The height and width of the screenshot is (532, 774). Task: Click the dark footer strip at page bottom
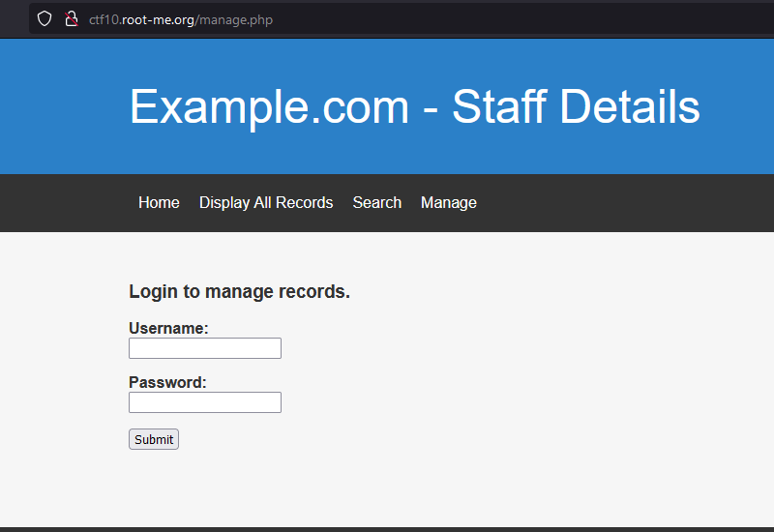pyautogui.click(x=387, y=529)
